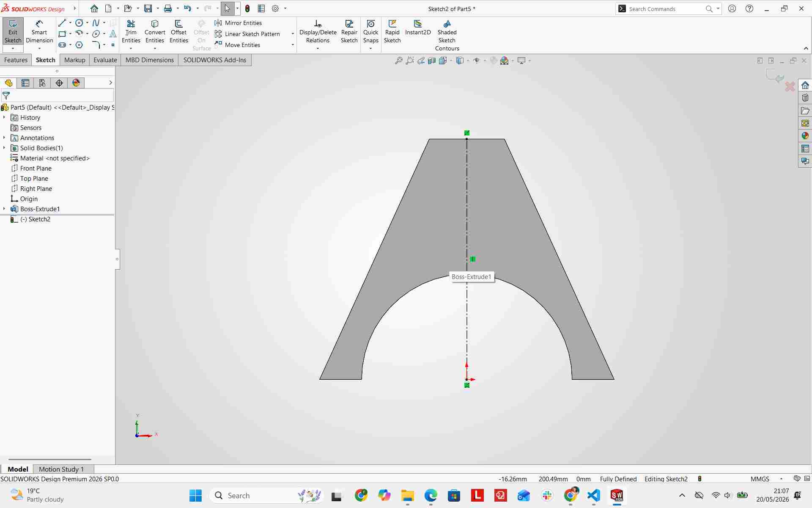This screenshot has height=508, width=812.
Task: Select the sketch Text tool
Action: 113,34
